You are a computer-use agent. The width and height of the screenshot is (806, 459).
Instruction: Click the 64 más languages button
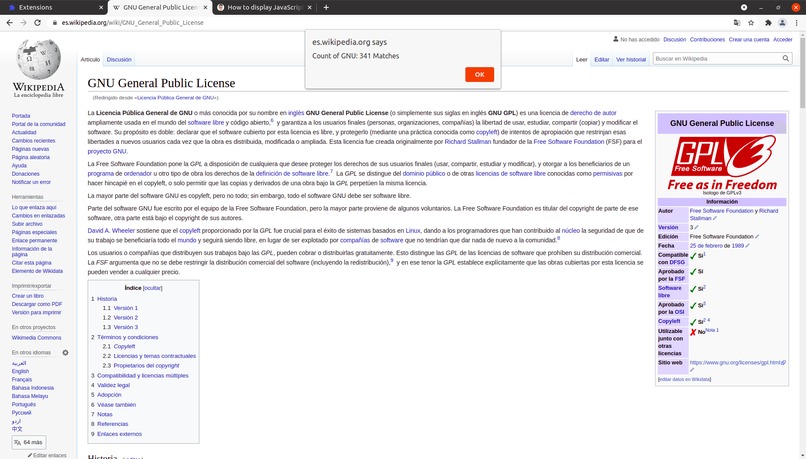coord(29,442)
